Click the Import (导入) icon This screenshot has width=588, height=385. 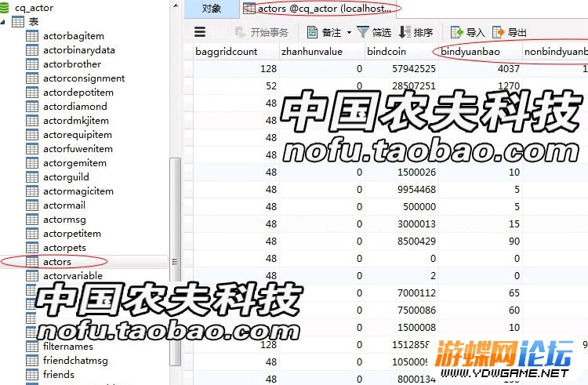pyautogui.click(x=457, y=32)
